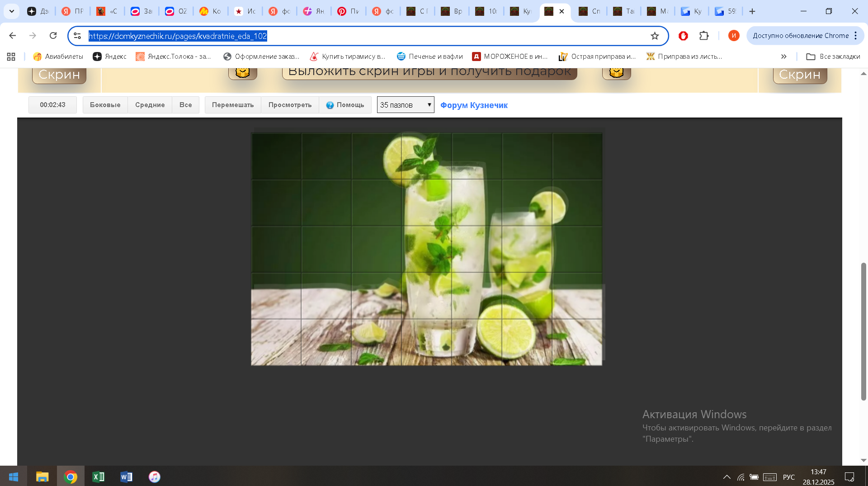The width and height of the screenshot is (868, 486).
Task: Reload the page with the refresh icon
Action: click(x=53, y=36)
